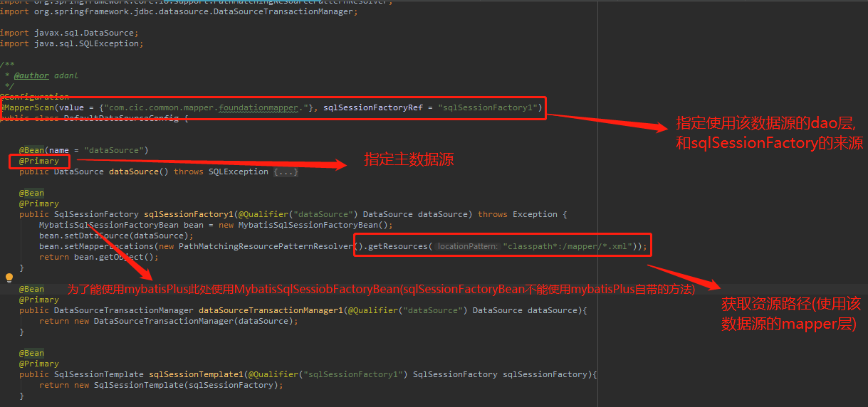Click the @Bean(name = "dataSource") annotation
Image resolution: width=868 pixels, height=407 pixels.
pyautogui.click(x=84, y=150)
